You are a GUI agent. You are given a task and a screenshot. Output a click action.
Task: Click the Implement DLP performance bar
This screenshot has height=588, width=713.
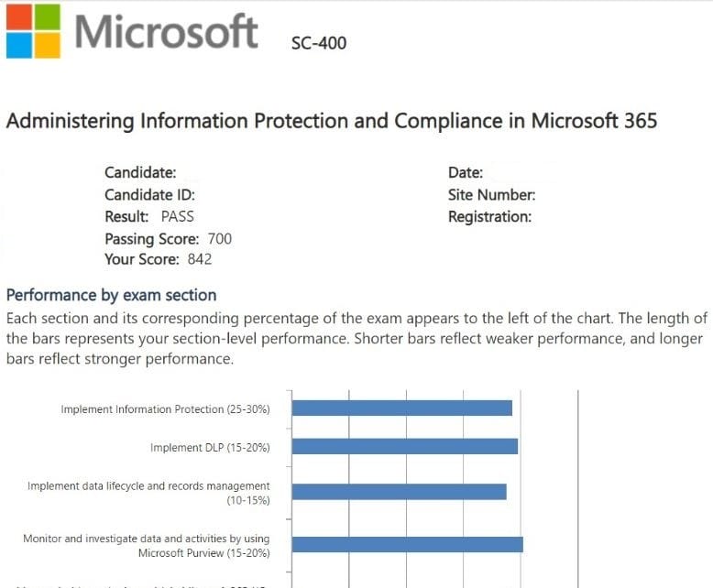tap(404, 446)
